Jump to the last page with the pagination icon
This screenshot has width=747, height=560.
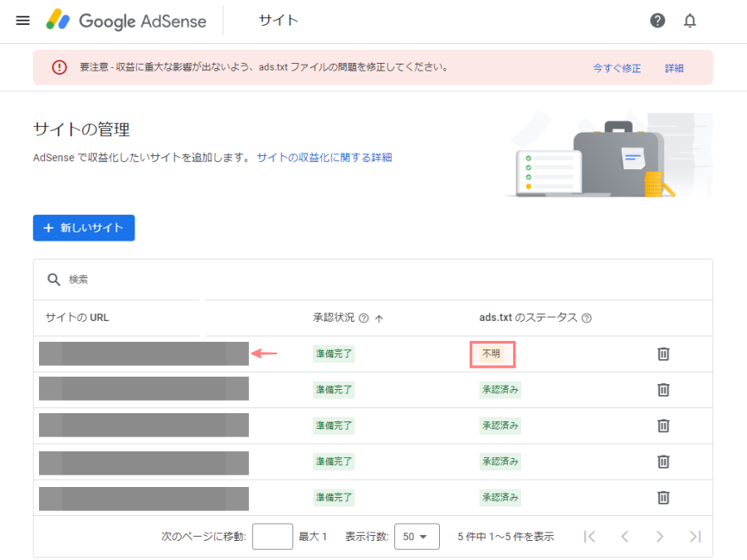click(x=696, y=537)
